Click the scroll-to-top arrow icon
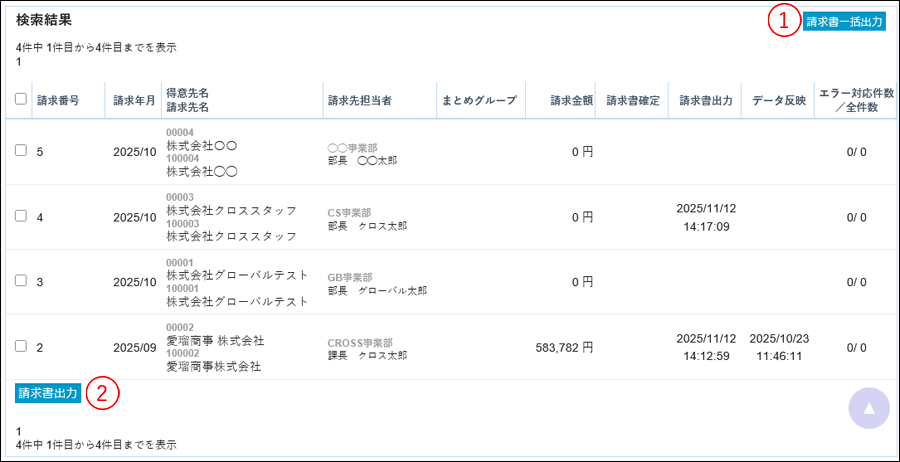The height and width of the screenshot is (462, 900). (x=869, y=409)
